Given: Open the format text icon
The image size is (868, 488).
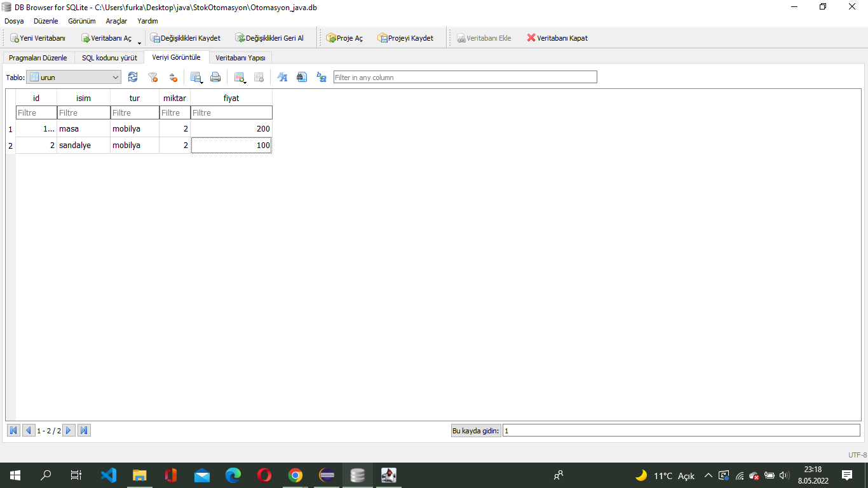Looking at the screenshot, I should [283, 77].
